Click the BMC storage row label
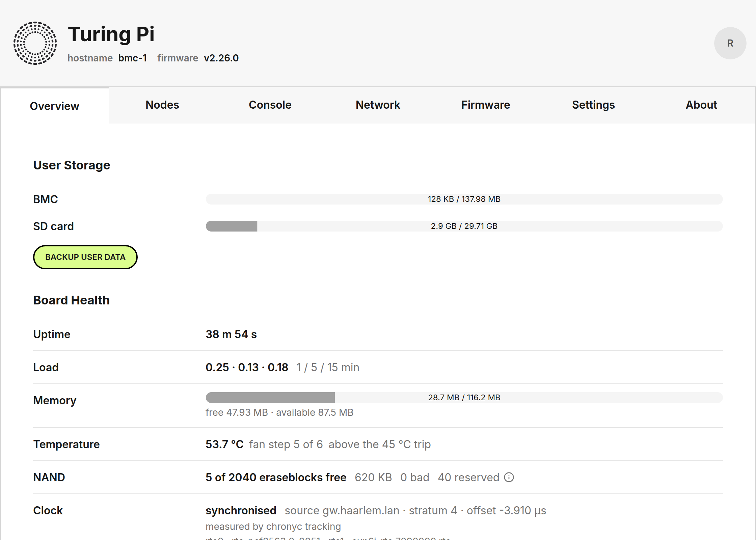The height and width of the screenshot is (540, 756). pyautogui.click(x=46, y=199)
